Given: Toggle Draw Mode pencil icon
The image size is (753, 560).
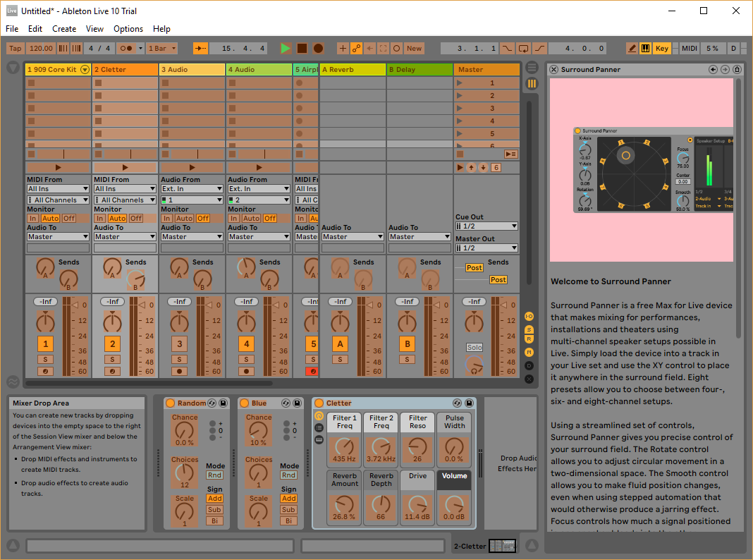Looking at the screenshot, I should click(632, 48).
